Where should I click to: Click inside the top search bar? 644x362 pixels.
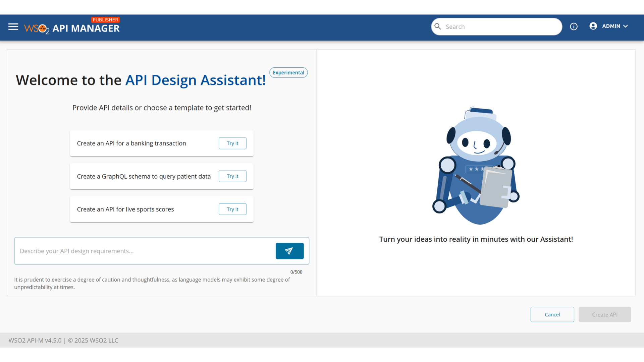pos(496,26)
